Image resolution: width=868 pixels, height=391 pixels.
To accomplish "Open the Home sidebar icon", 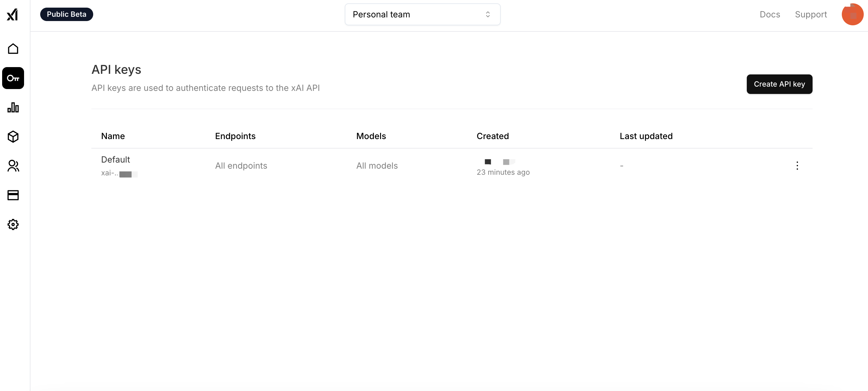I will 13,49.
